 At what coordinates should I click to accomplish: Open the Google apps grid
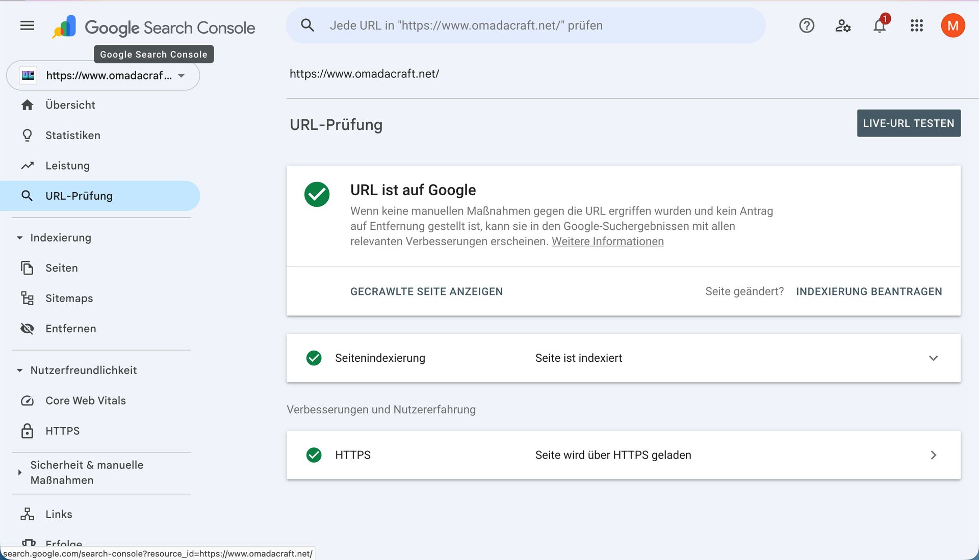[x=916, y=25]
